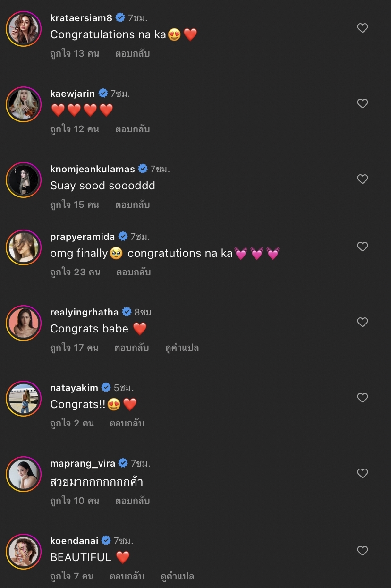Open prapyeramida's profile photo
Screen dimensions: 391x588
pos(24,247)
